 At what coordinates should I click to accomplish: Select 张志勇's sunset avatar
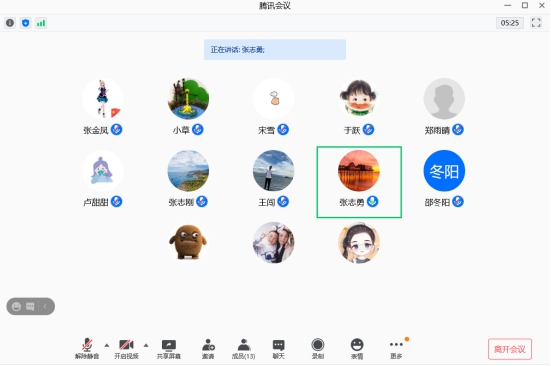(x=359, y=171)
